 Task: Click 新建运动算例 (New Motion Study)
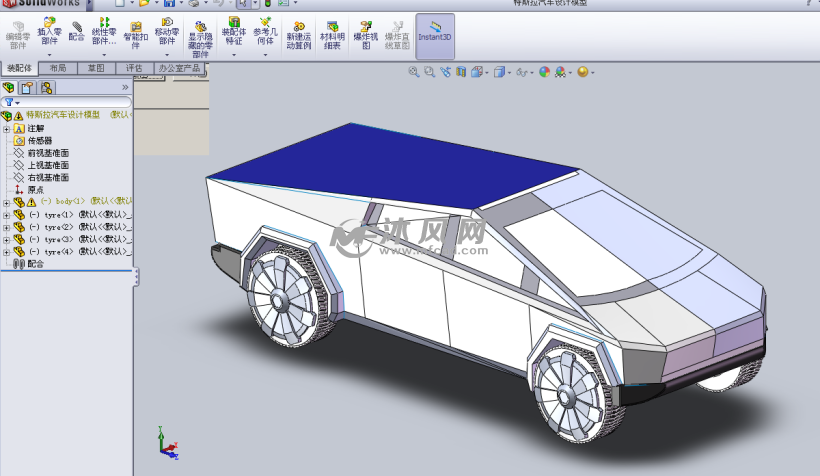coord(299,36)
